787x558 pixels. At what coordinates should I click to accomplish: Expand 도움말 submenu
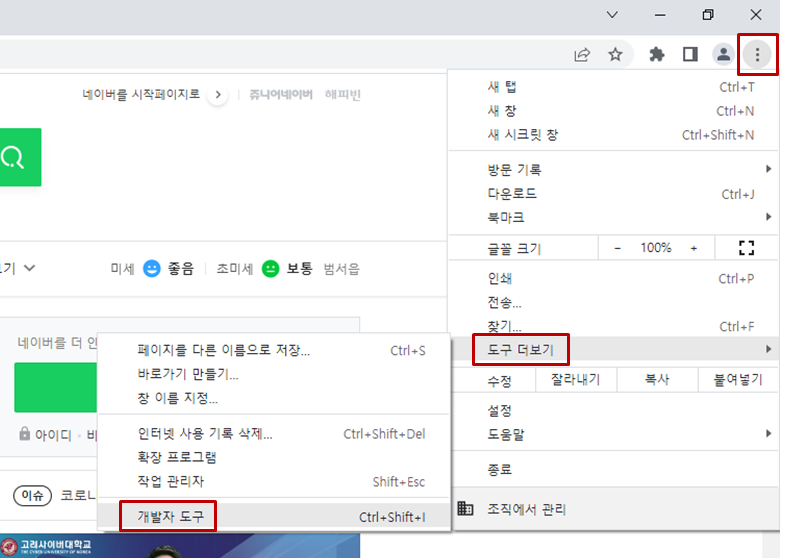pyautogui.click(x=614, y=435)
